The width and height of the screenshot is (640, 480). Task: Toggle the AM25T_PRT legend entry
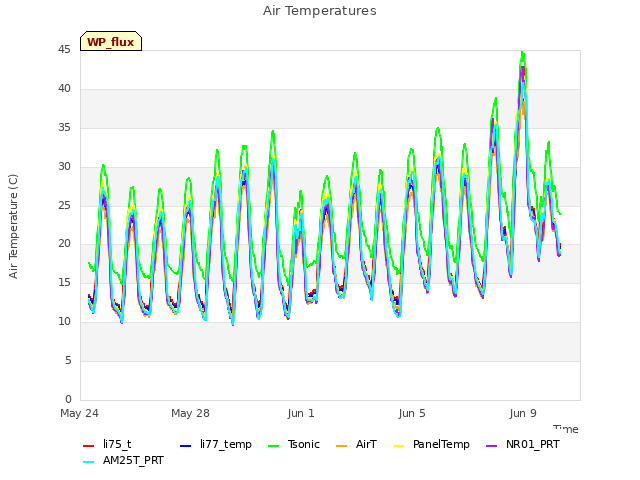pyautogui.click(x=123, y=461)
